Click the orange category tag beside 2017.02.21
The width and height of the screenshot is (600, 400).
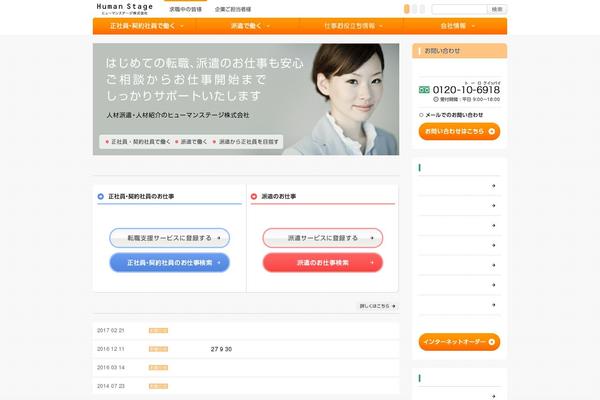coord(158,330)
